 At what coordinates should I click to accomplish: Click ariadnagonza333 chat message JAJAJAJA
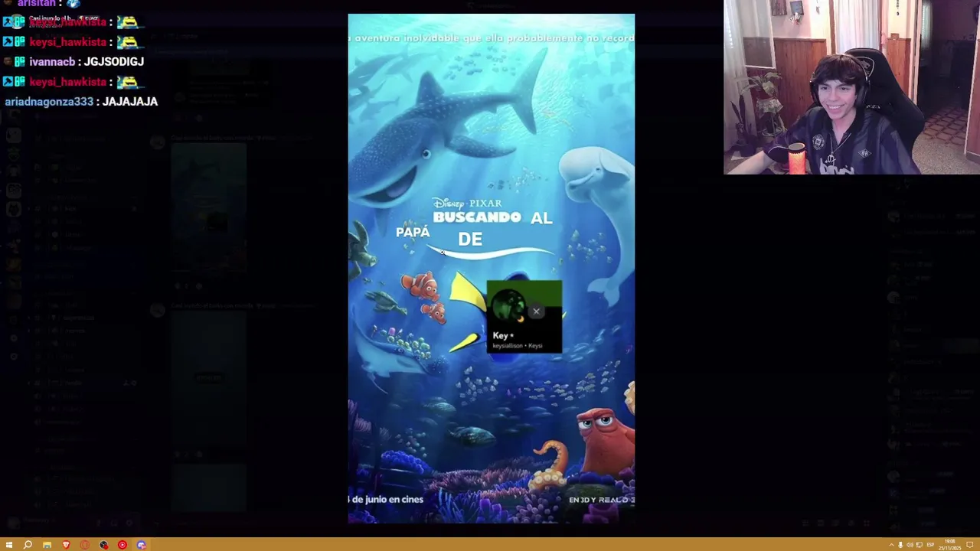point(130,101)
